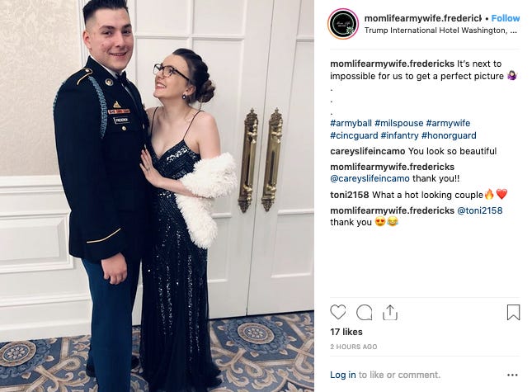This screenshot has width=532, height=392.
Task: Save the post with the bookmark icon
Action: [513, 312]
